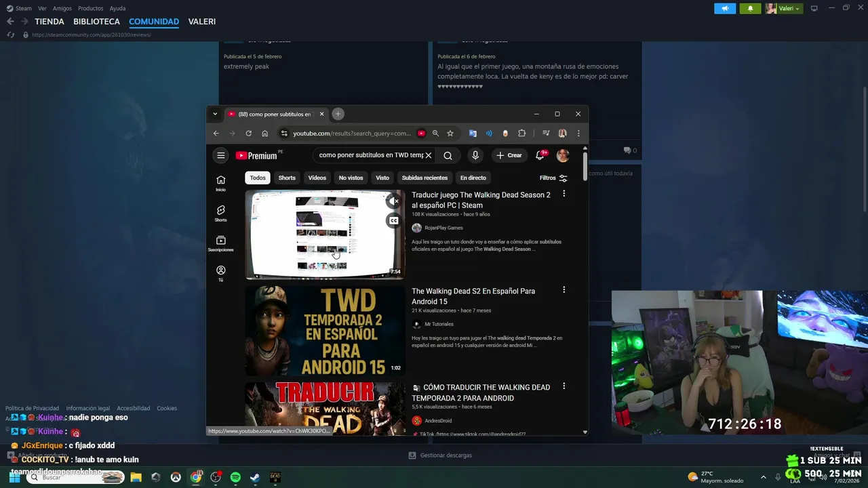Open Chrome three-dot menu

[x=578, y=134]
